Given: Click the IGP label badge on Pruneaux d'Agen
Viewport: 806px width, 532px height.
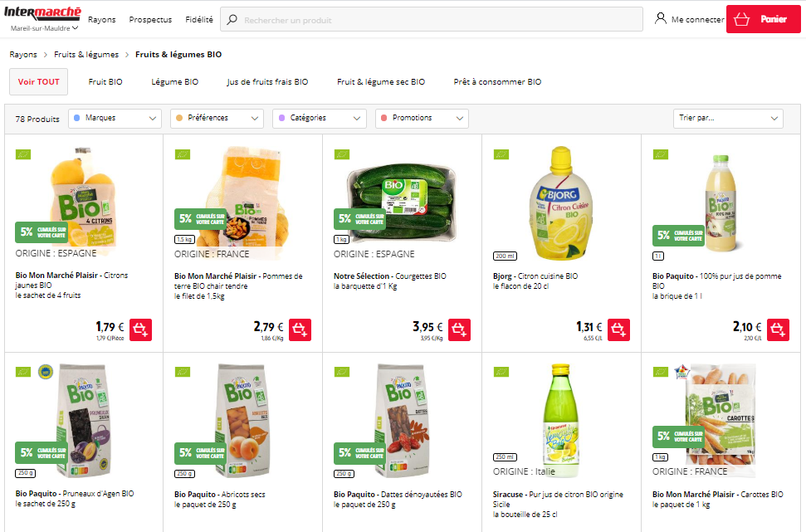Looking at the screenshot, I should coord(46,372).
